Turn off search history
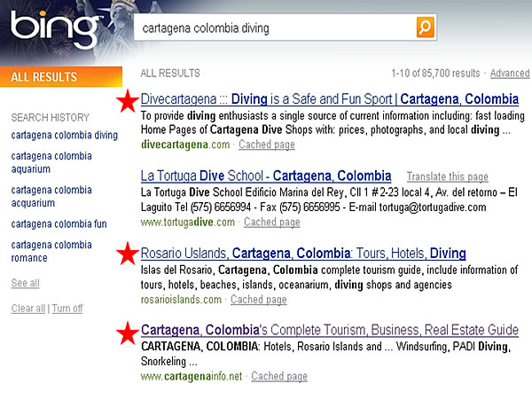 point(66,309)
